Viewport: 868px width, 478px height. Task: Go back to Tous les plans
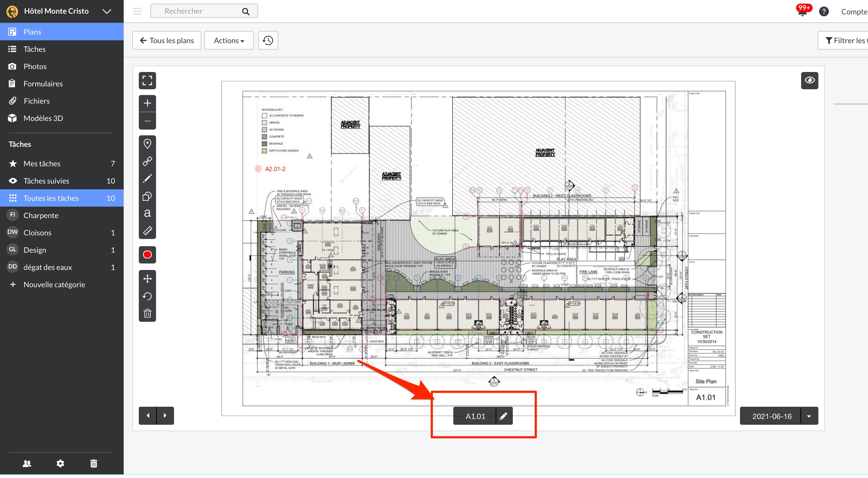tap(167, 40)
